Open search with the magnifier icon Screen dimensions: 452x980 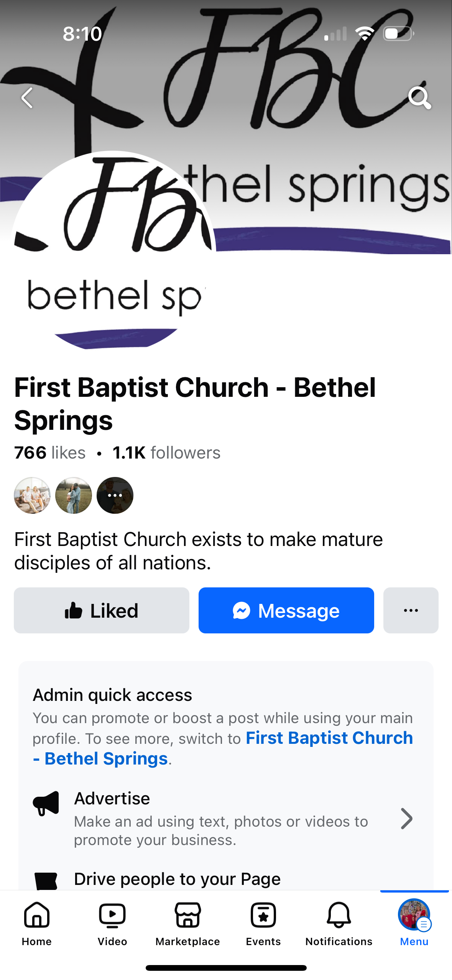coord(419,98)
